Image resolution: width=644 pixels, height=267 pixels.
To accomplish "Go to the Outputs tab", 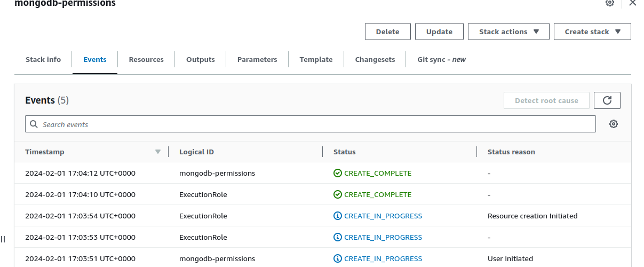I will (201, 59).
